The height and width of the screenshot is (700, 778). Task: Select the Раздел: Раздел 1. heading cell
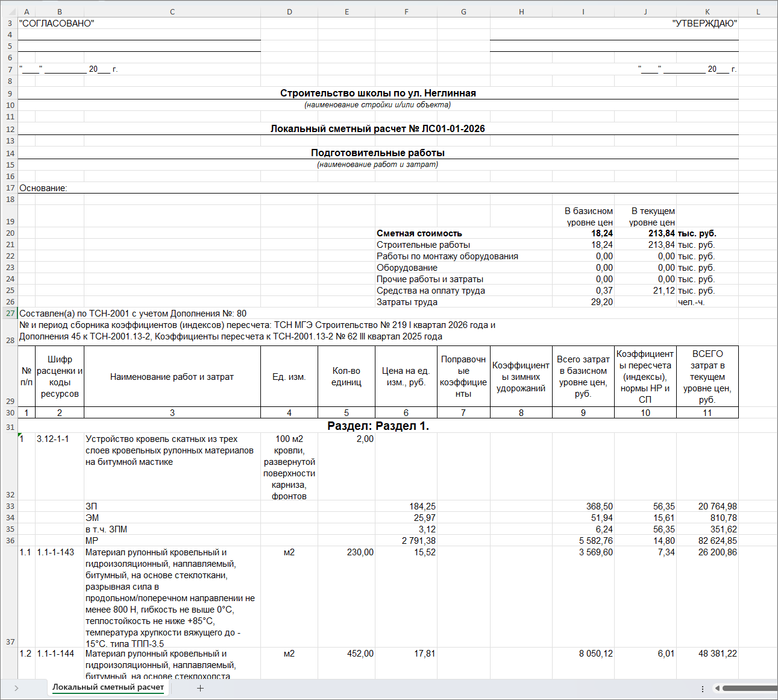tap(378, 426)
